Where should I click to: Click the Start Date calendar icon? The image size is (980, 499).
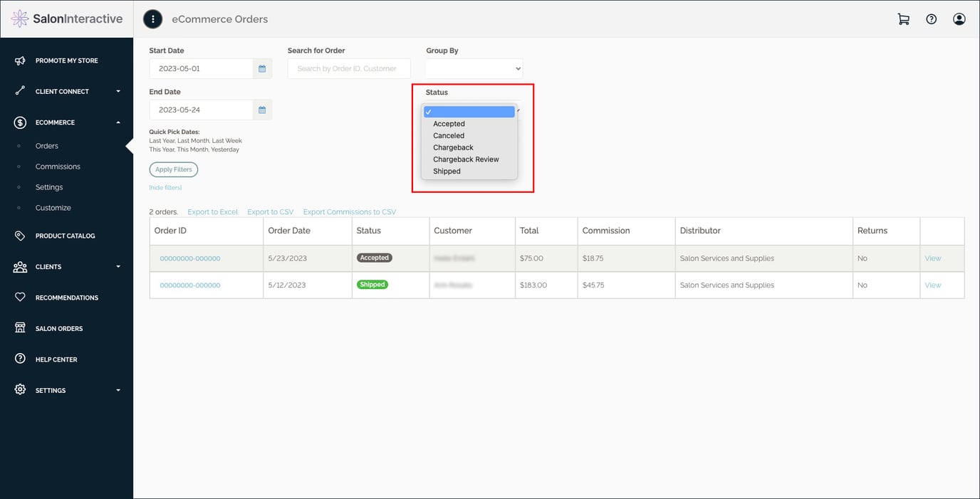(x=262, y=68)
